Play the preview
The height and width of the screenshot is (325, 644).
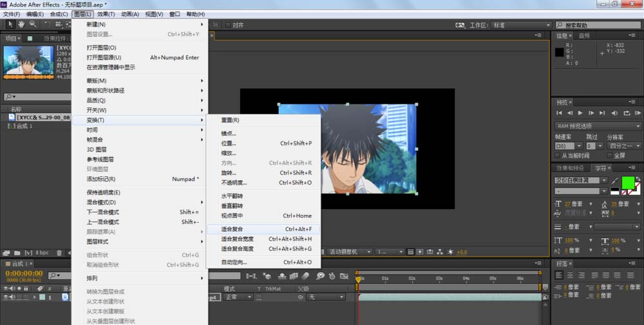pos(580,113)
